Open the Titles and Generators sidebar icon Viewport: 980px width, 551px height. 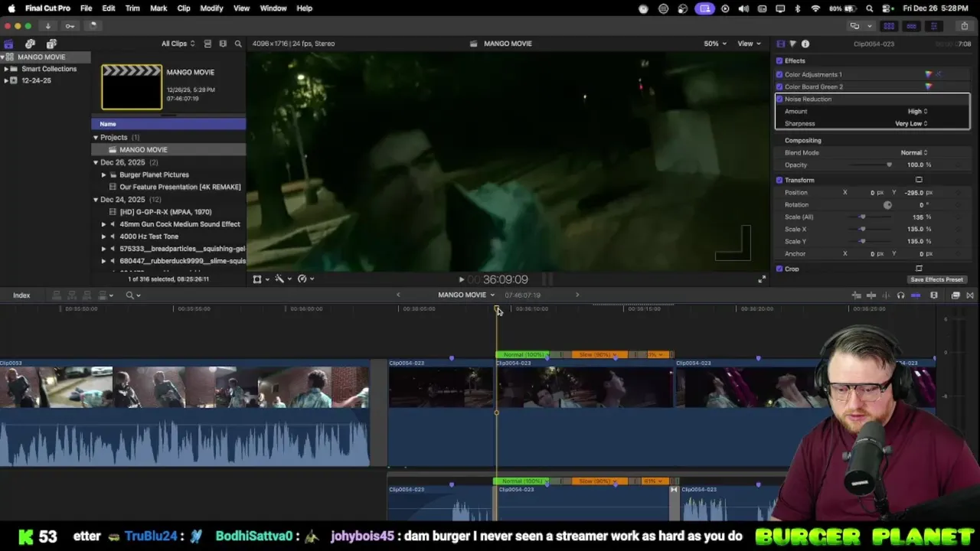click(x=51, y=44)
